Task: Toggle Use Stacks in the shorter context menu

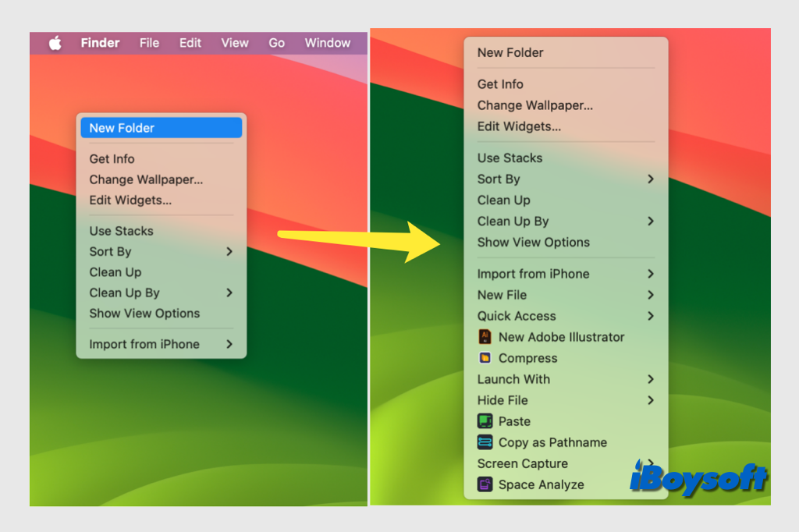Action: tap(121, 231)
